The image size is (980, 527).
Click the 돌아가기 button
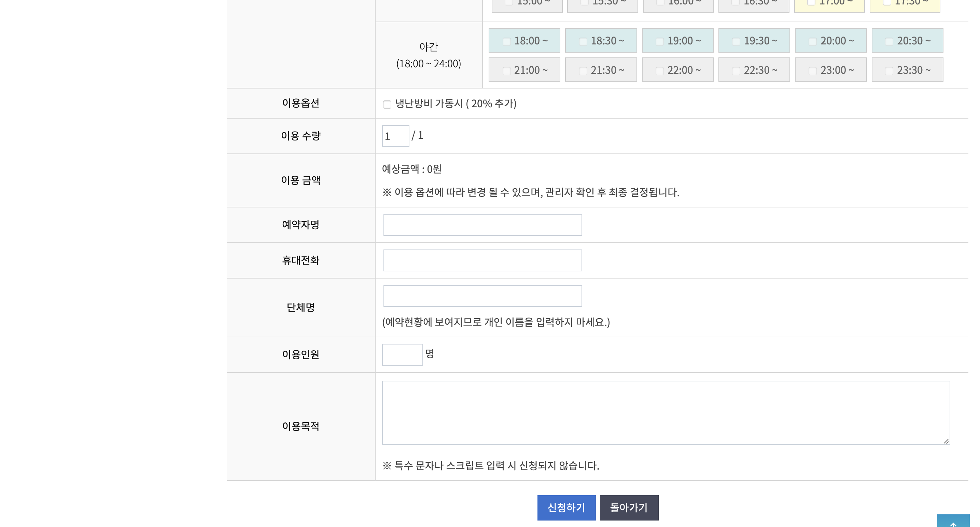629,508
